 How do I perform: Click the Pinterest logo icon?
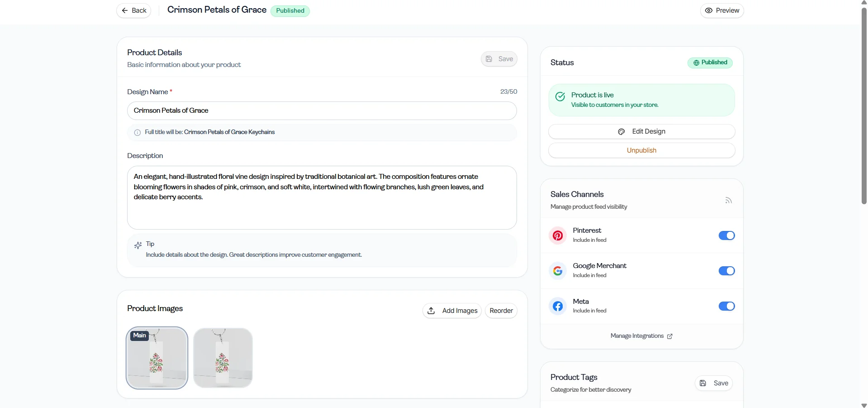pos(558,235)
